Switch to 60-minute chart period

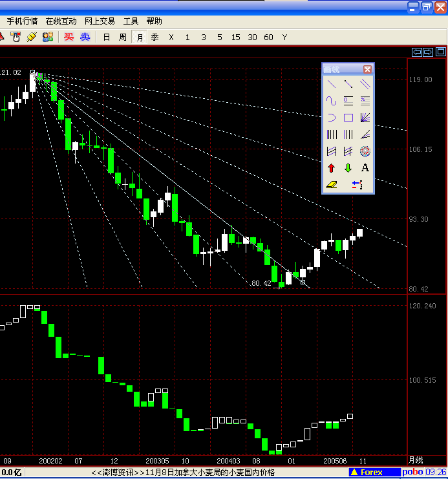point(268,37)
